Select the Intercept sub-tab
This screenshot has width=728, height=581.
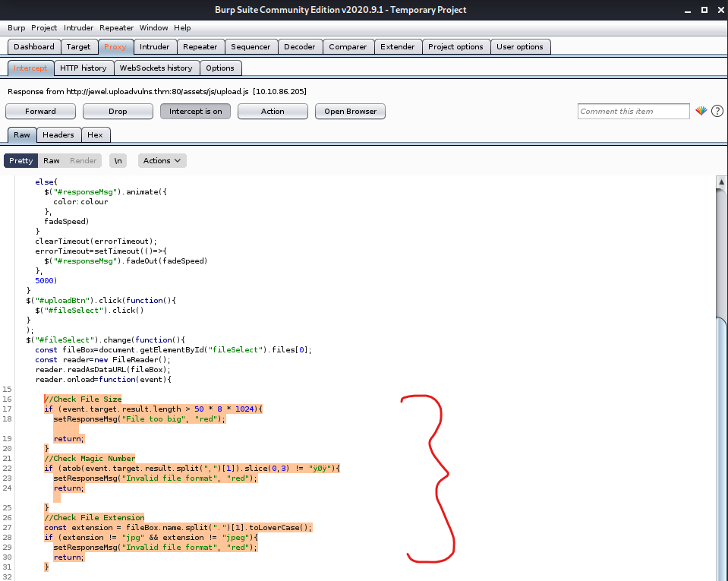[30, 68]
